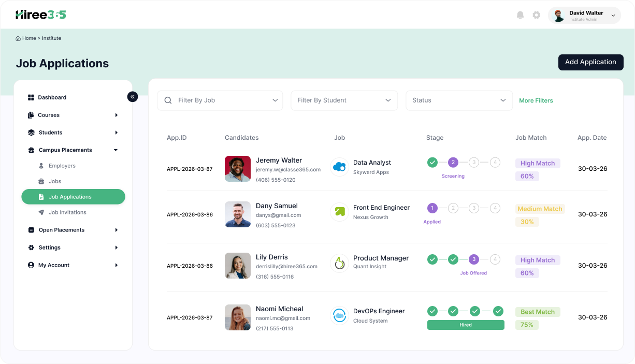The image size is (635, 364).
Task: Click jeremy.w@classe365.com email
Action: pos(288,169)
